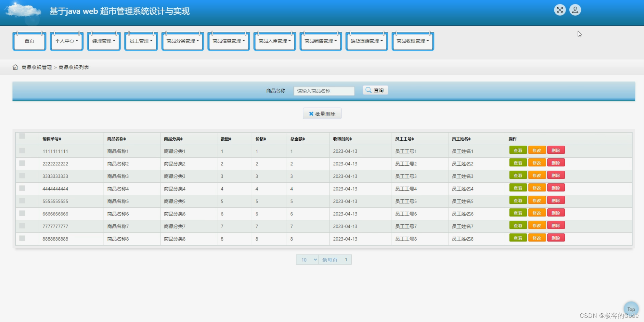
Task: Expand the 商品信息管理 dropdown menu
Action: [229, 41]
